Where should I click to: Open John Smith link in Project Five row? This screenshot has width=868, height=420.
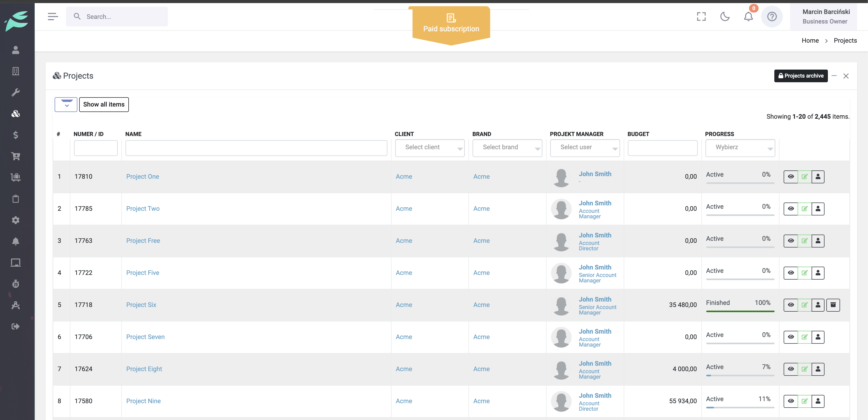coord(595,267)
